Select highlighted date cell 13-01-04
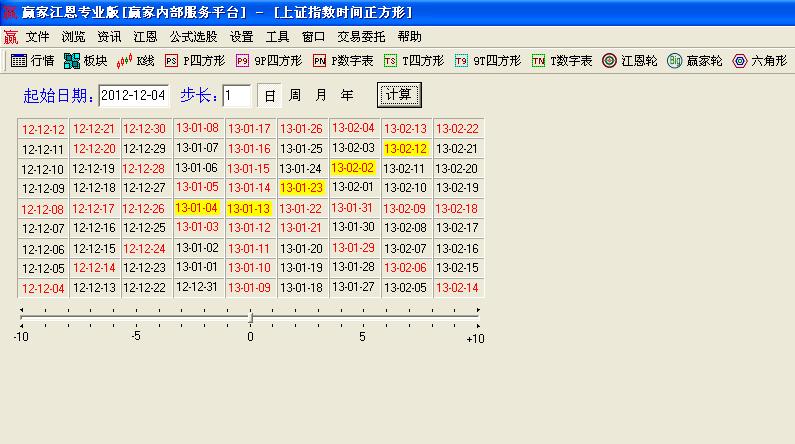Image resolution: width=795 pixels, height=444 pixels. point(197,208)
